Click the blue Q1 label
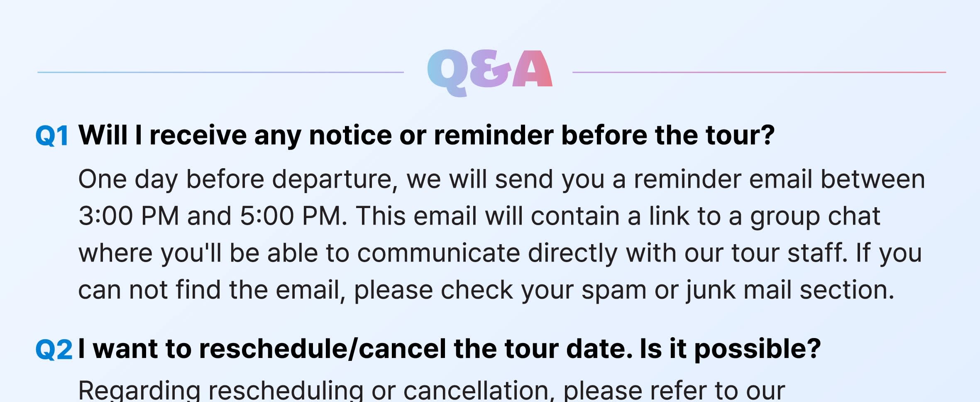The height and width of the screenshot is (402, 980). 52,136
